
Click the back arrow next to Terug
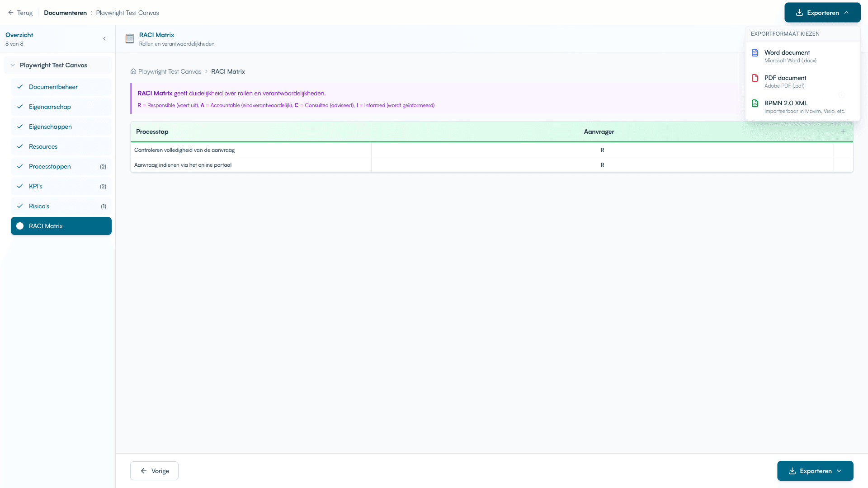coord(11,13)
